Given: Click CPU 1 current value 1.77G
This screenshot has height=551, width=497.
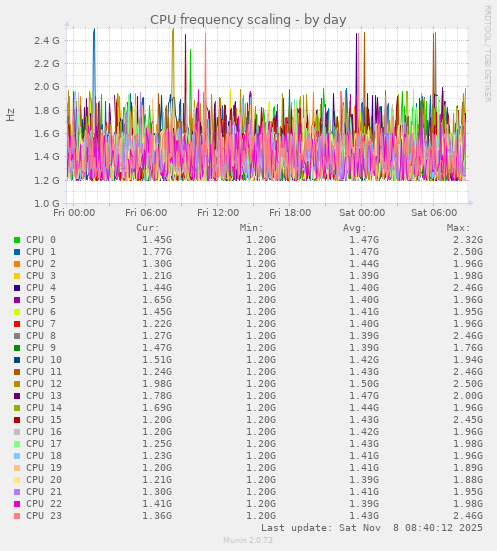Looking at the screenshot, I should pyautogui.click(x=157, y=252).
